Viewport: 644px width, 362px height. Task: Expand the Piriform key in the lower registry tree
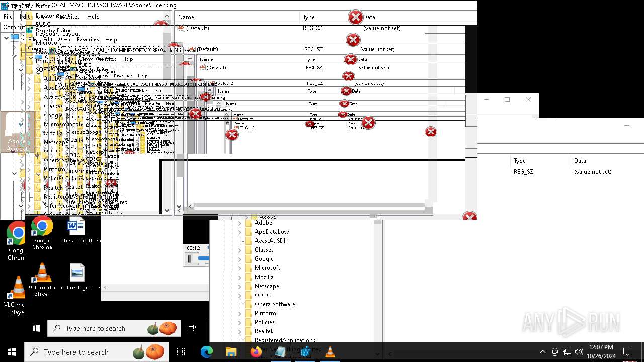(239, 313)
